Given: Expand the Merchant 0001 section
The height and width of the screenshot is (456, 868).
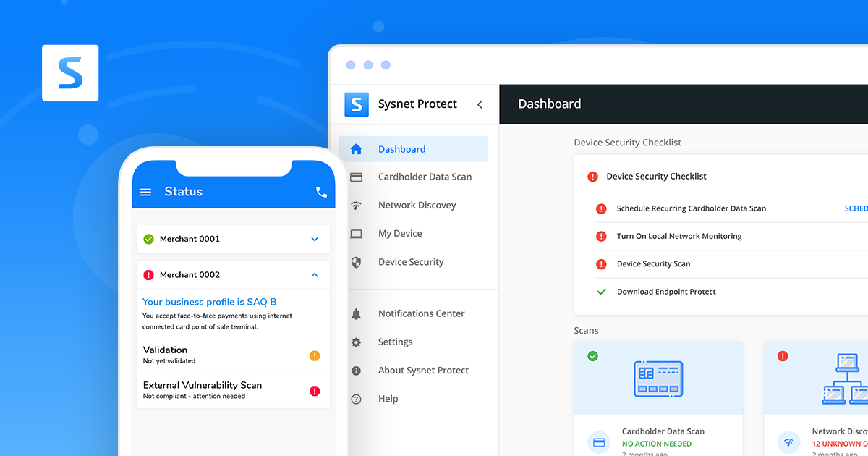Looking at the screenshot, I should tap(314, 238).
